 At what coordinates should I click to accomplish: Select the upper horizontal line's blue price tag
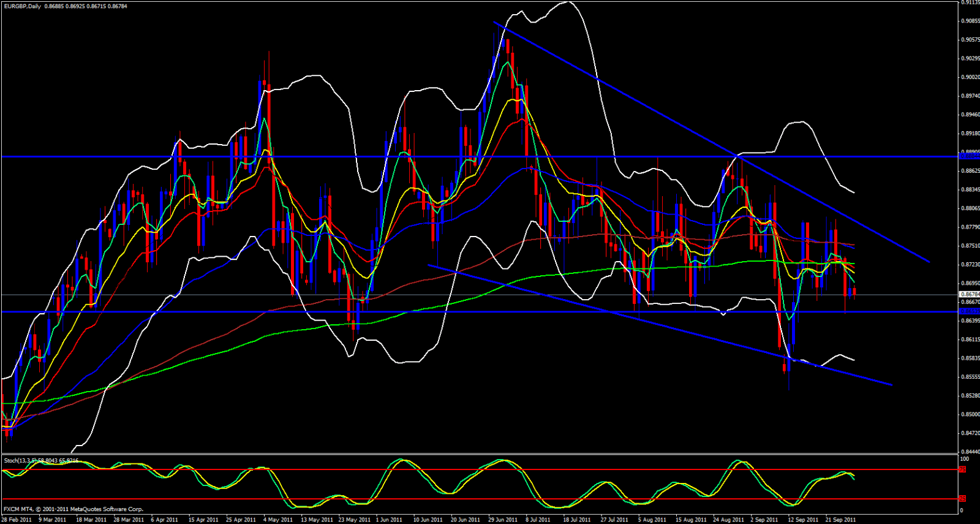[x=968, y=156]
